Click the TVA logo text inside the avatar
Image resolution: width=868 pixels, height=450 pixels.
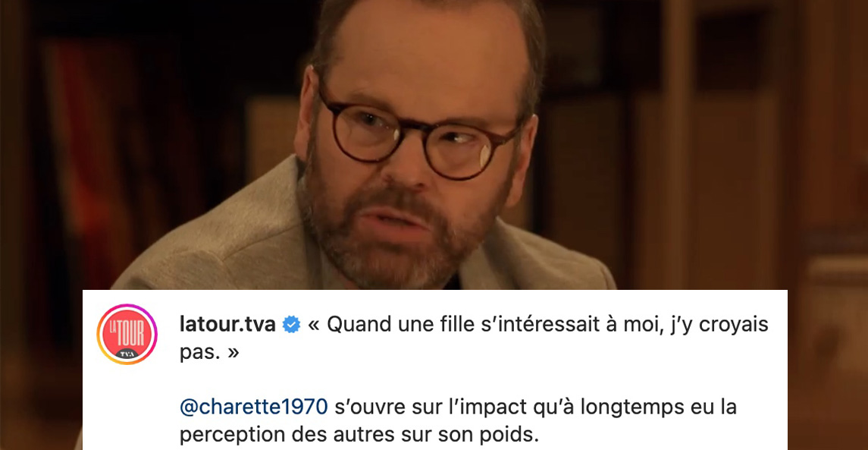(x=127, y=353)
